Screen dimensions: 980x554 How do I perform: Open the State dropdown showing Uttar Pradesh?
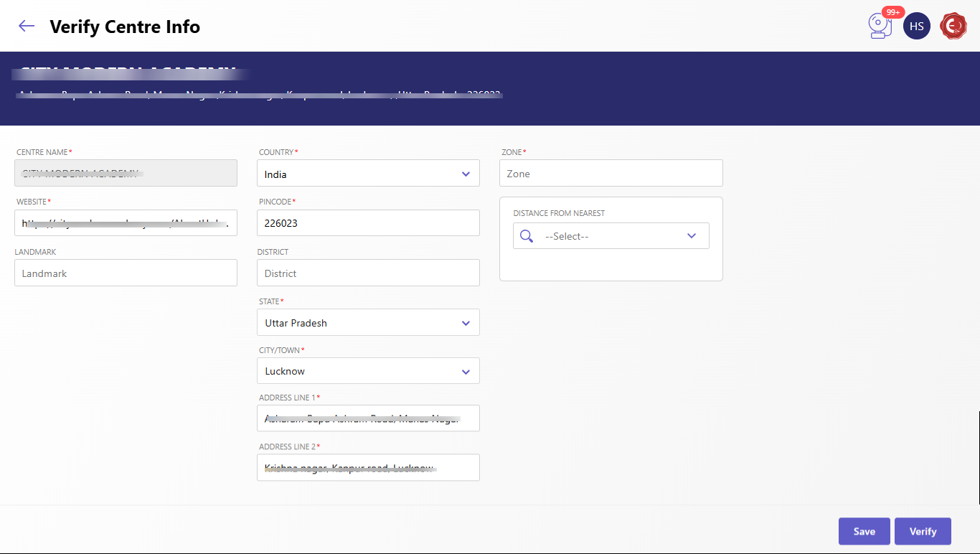coord(368,323)
